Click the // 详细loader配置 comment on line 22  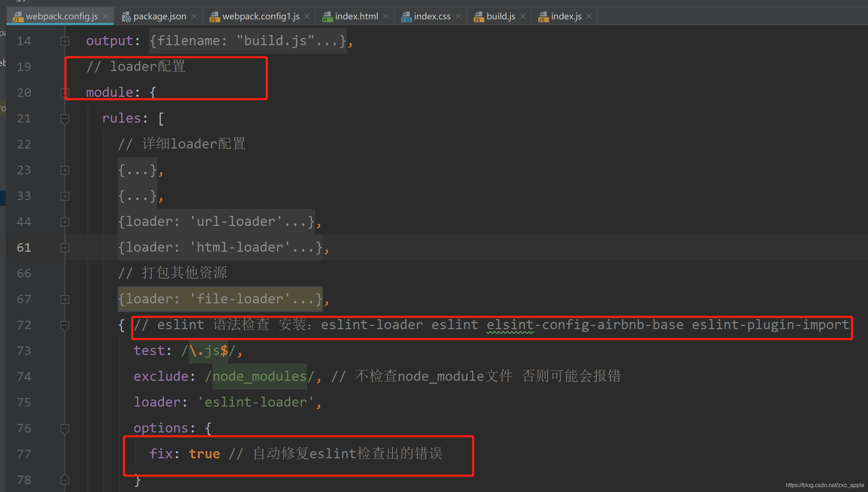pyautogui.click(x=182, y=144)
